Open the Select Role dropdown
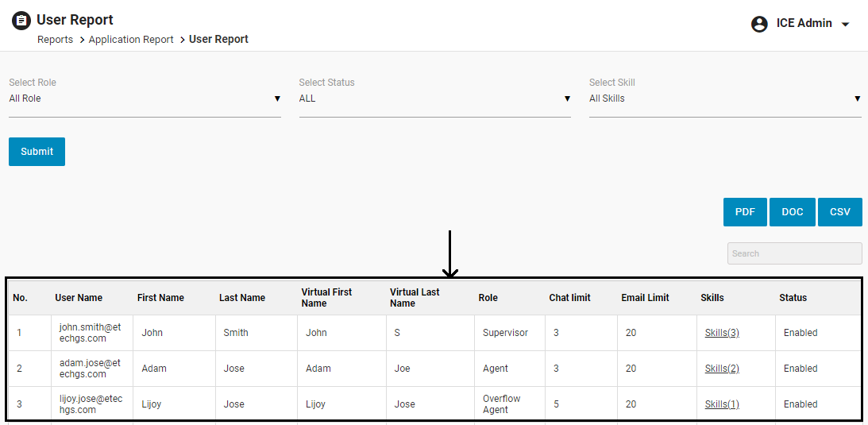Viewport: 868px width, 425px height. point(145,99)
